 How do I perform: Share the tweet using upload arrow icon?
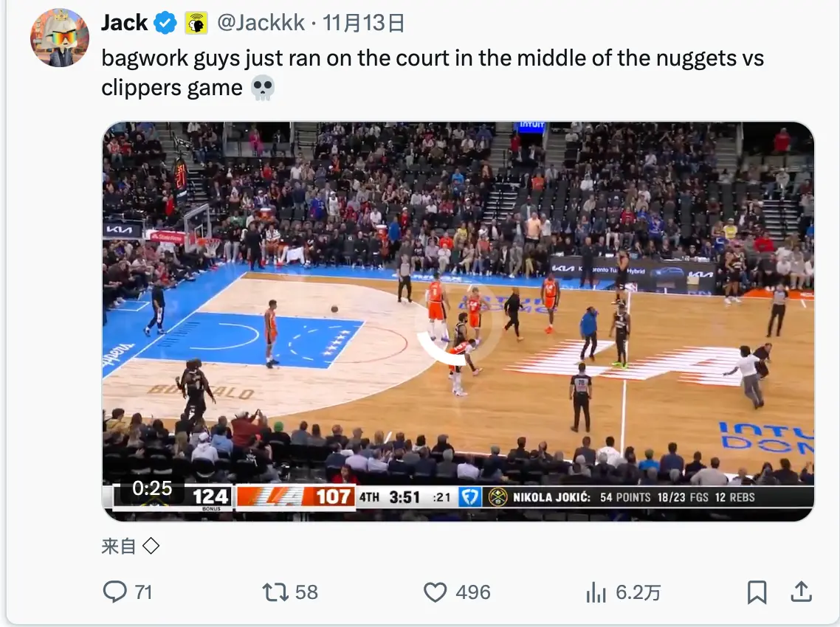click(802, 592)
